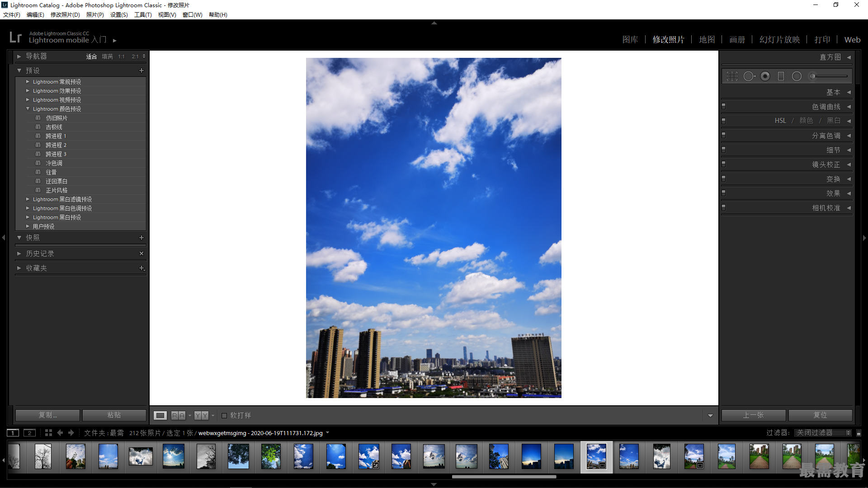Image resolution: width=868 pixels, height=488 pixels.
Task: Click the 粘贴 paste settings button
Action: pyautogui.click(x=114, y=415)
